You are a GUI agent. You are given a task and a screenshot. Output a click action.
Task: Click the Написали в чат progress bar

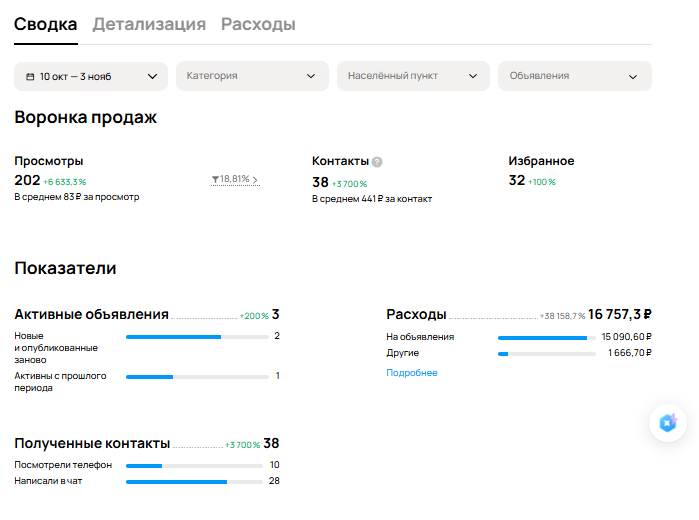coord(194,482)
